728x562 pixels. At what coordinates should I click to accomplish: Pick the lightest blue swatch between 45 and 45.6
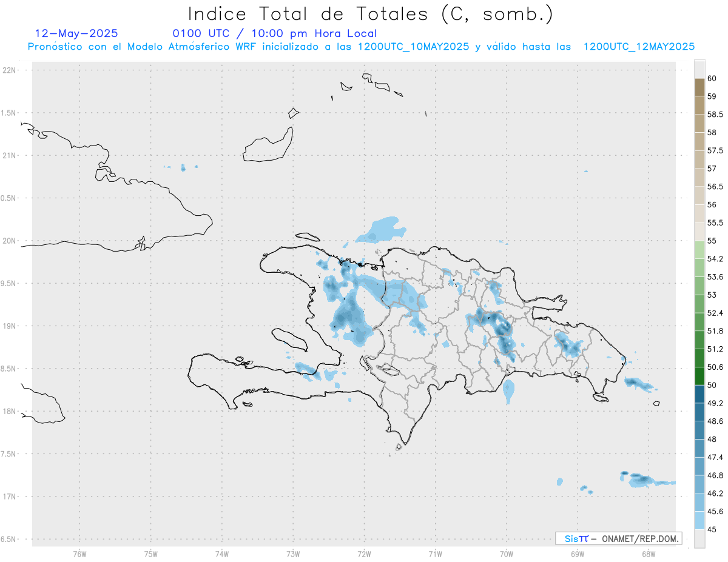pos(699,520)
